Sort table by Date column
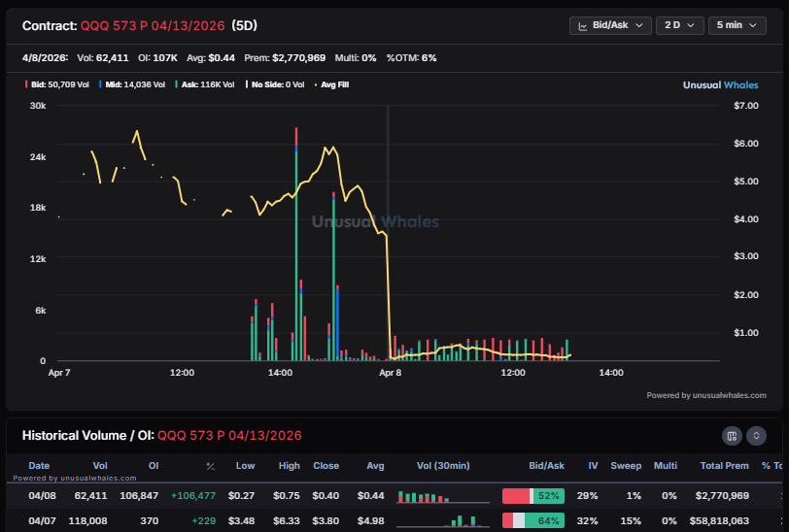The height and width of the screenshot is (532, 789). pos(39,466)
